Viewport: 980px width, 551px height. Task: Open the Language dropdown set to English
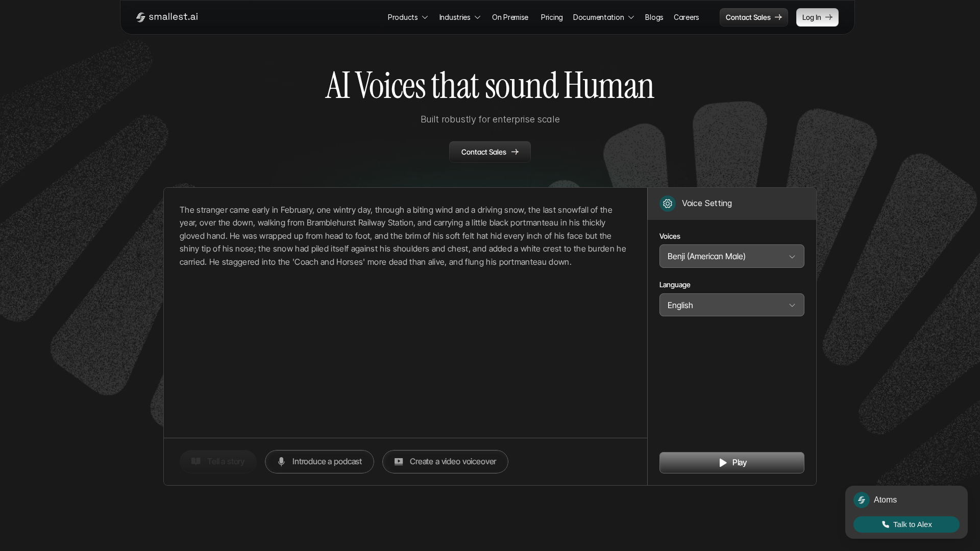point(731,305)
